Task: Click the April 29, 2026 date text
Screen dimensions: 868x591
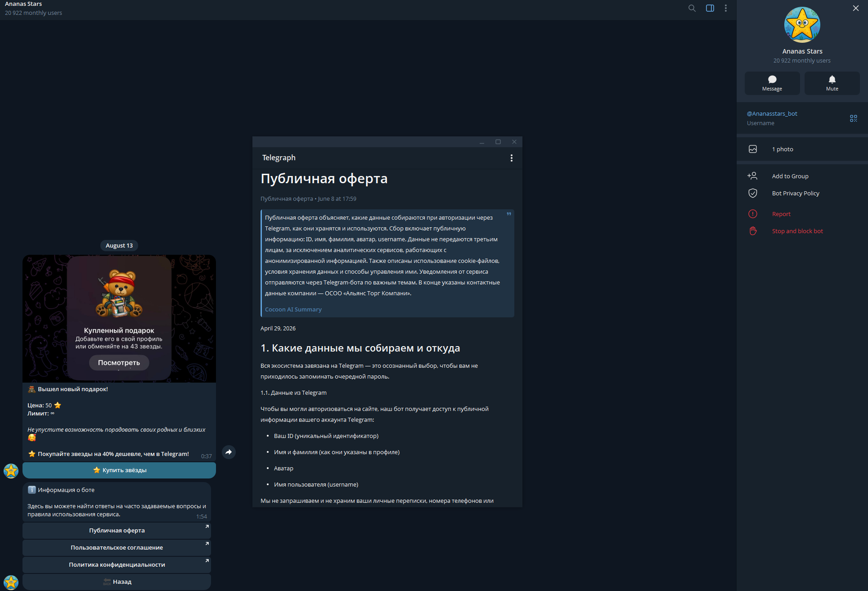Action: tap(278, 328)
